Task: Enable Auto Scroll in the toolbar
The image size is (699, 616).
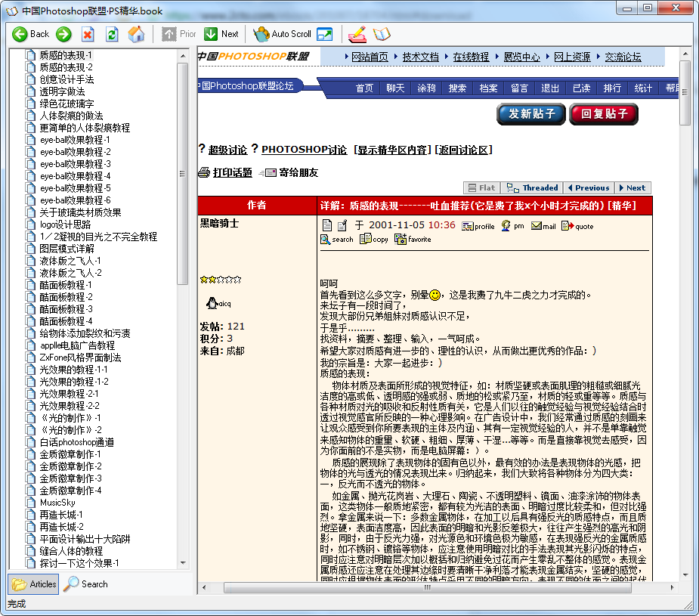Action: [x=283, y=34]
